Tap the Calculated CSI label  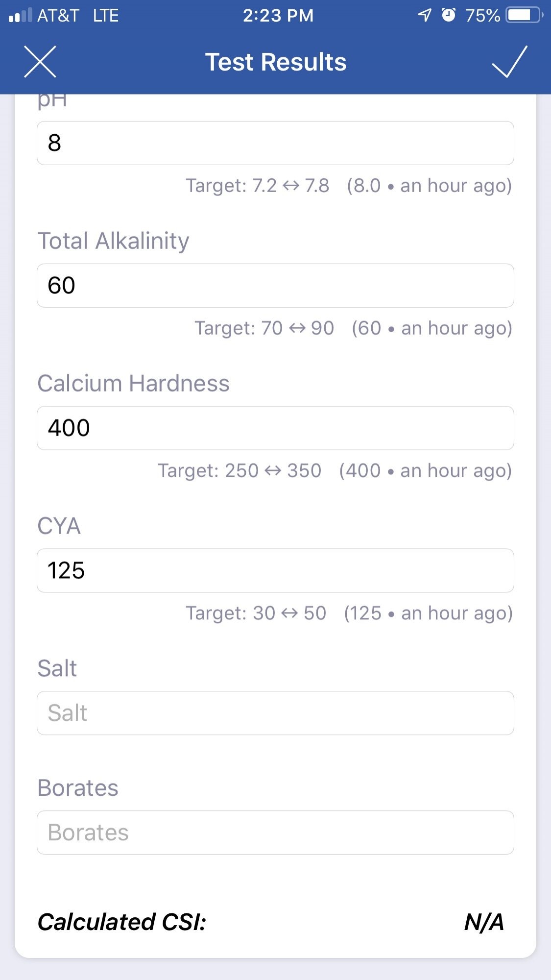[x=122, y=922]
